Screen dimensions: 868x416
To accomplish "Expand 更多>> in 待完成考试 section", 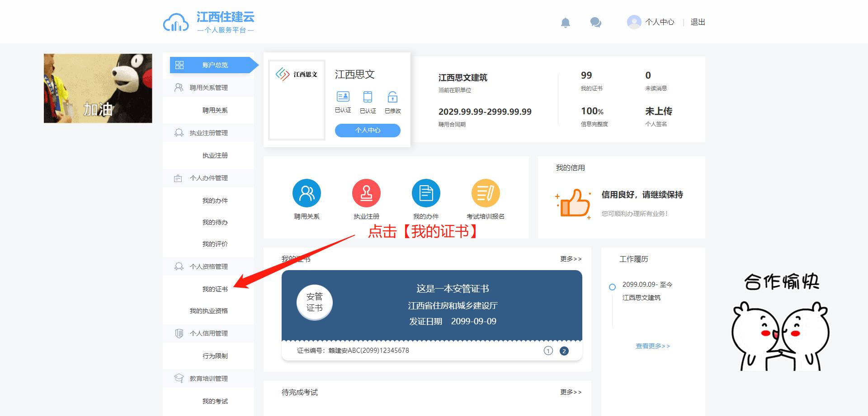I will coord(571,392).
